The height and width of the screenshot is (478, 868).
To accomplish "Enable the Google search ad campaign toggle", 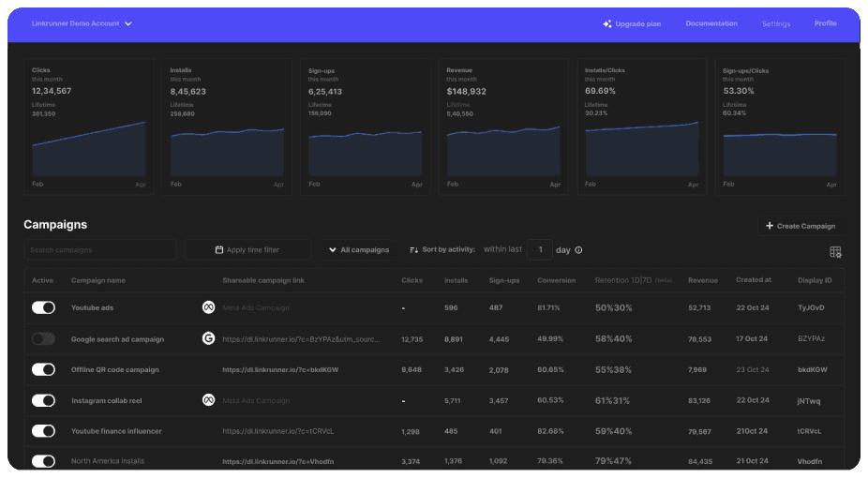I will pyautogui.click(x=43, y=338).
